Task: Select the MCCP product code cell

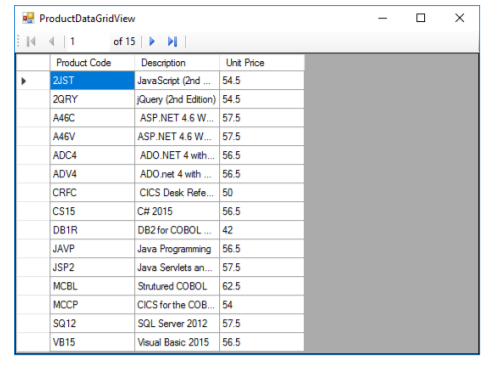Action: point(92,305)
